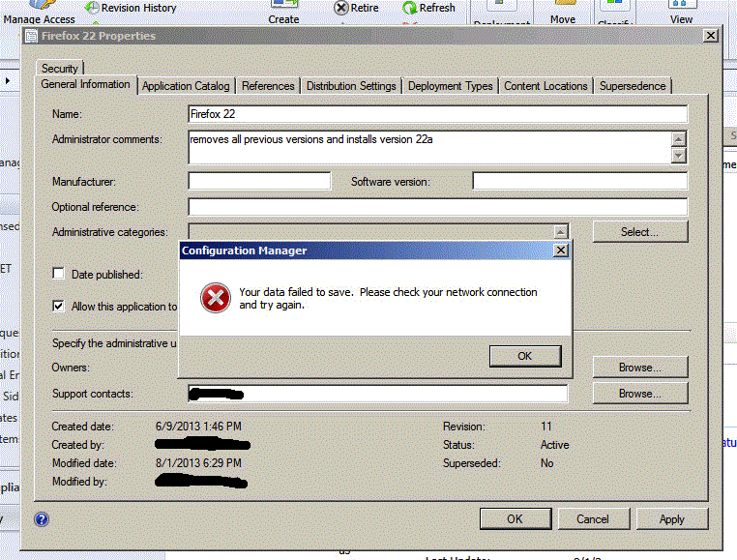Click the Administrator comments scroll down arrow

[x=679, y=155]
